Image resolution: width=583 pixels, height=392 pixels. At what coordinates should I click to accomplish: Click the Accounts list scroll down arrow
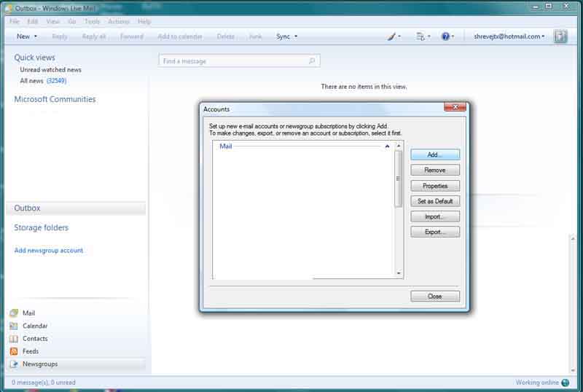click(399, 273)
